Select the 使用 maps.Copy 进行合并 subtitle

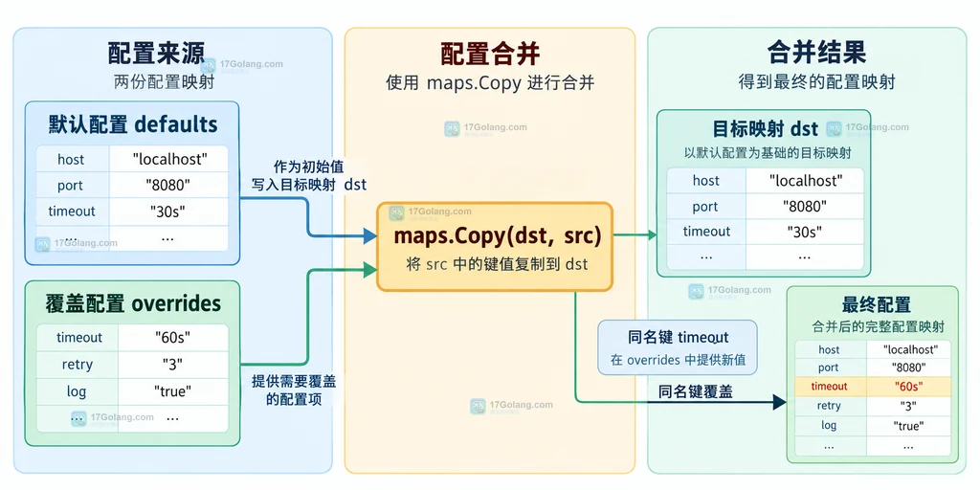coord(490,83)
